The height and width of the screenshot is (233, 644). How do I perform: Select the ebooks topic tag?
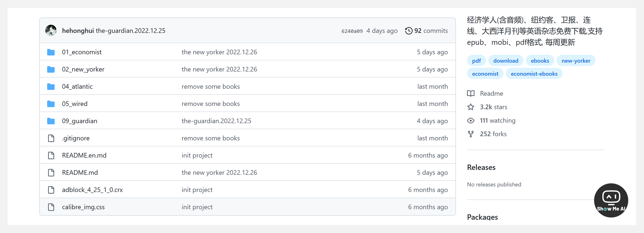540,61
